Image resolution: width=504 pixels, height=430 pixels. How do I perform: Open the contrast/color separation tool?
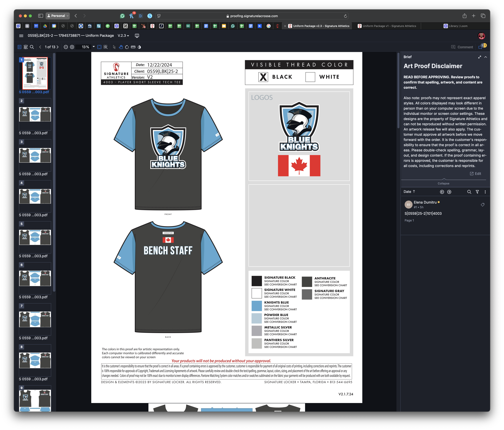[139, 47]
